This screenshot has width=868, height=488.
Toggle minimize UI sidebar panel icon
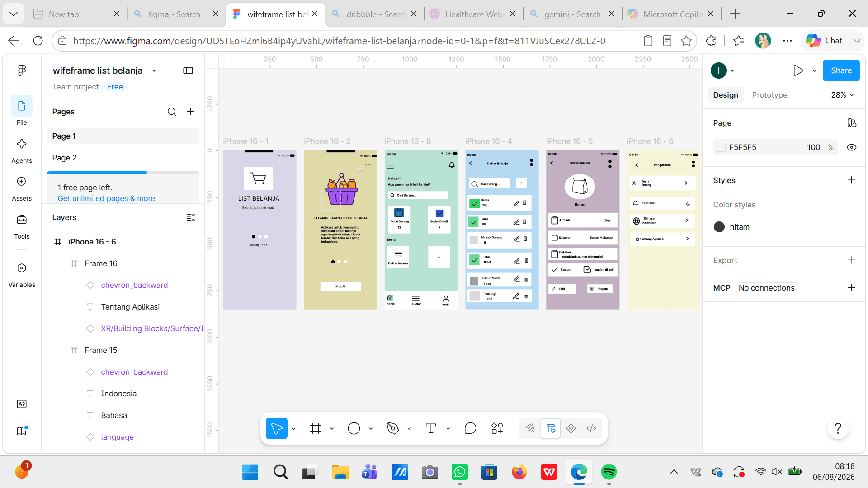tap(188, 70)
